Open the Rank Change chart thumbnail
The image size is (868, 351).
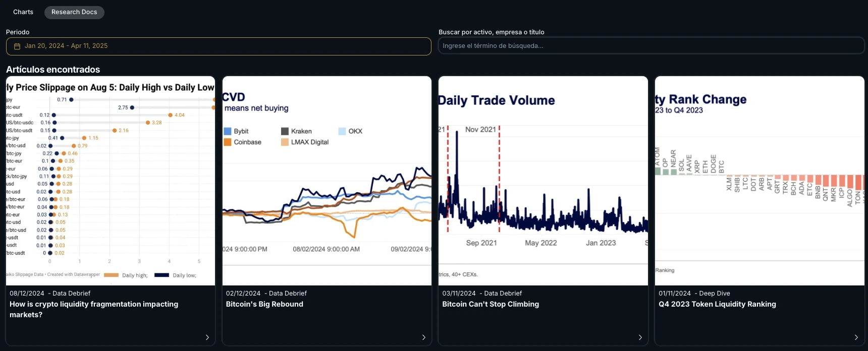point(759,181)
